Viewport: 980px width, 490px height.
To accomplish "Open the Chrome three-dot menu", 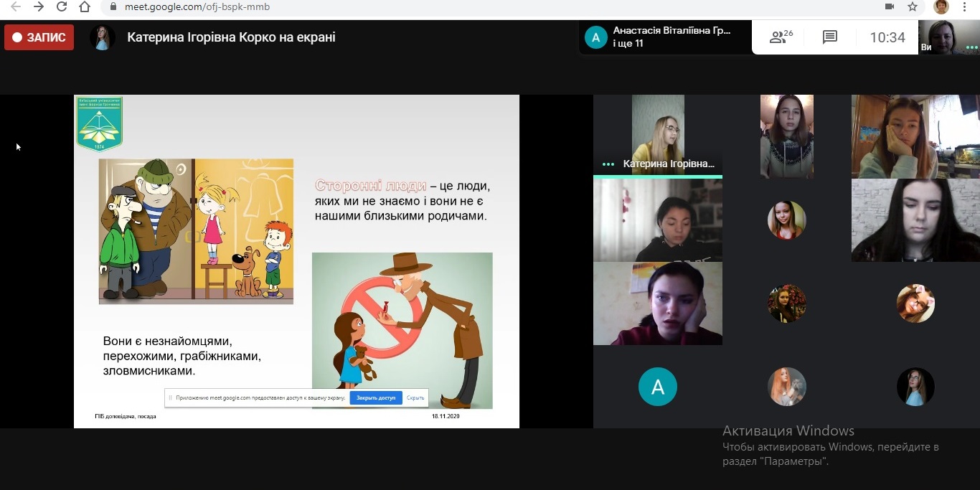I will point(966,7).
